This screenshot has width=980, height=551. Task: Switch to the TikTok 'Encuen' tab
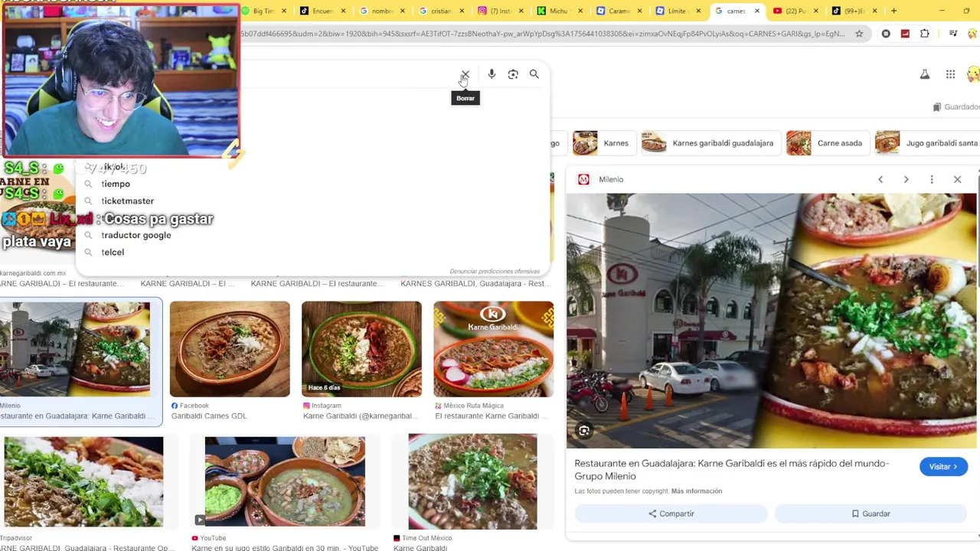324,11
